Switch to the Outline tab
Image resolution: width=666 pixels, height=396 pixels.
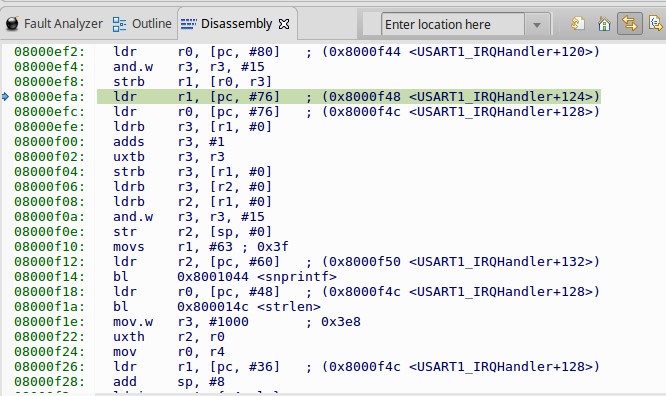[x=142, y=24]
